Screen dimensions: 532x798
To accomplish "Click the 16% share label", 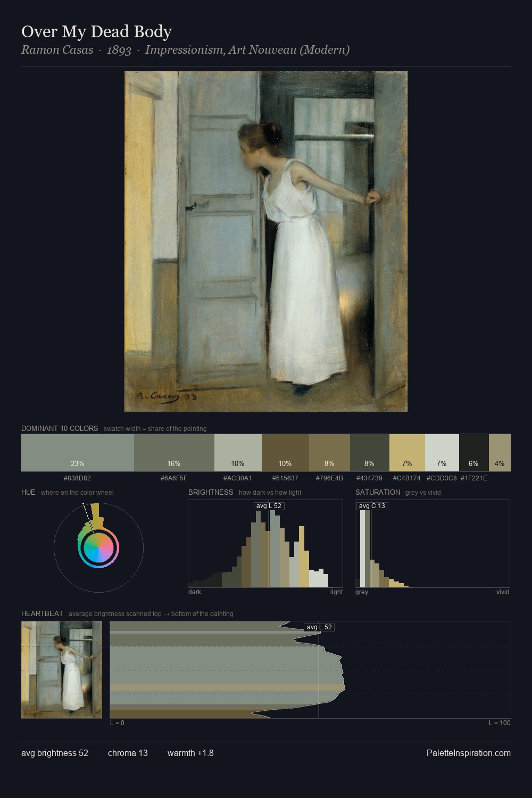I will (174, 463).
